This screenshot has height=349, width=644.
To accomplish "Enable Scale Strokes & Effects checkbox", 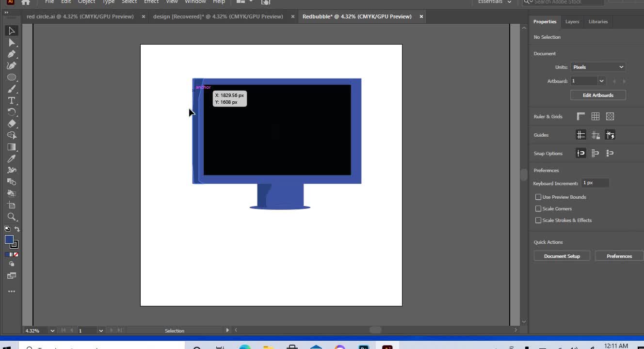I will pyautogui.click(x=538, y=220).
